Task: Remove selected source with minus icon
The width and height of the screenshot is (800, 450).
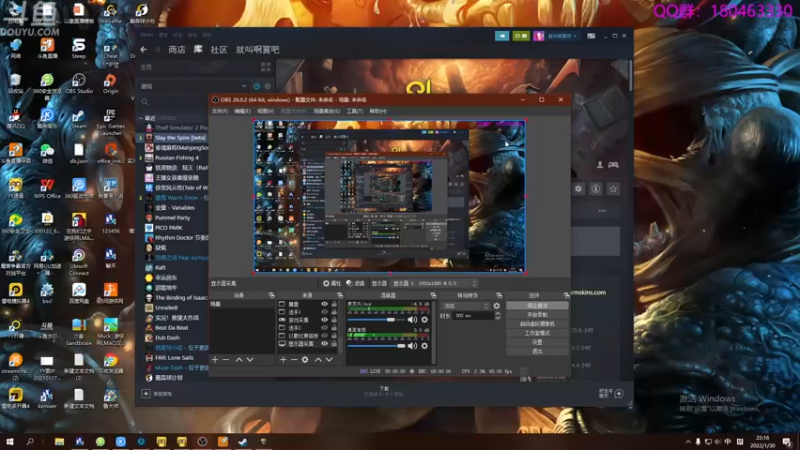Action: point(294,360)
